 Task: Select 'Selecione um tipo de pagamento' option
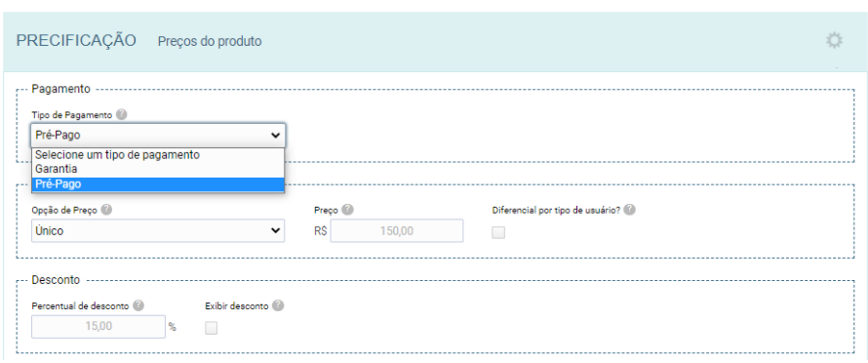click(x=158, y=155)
